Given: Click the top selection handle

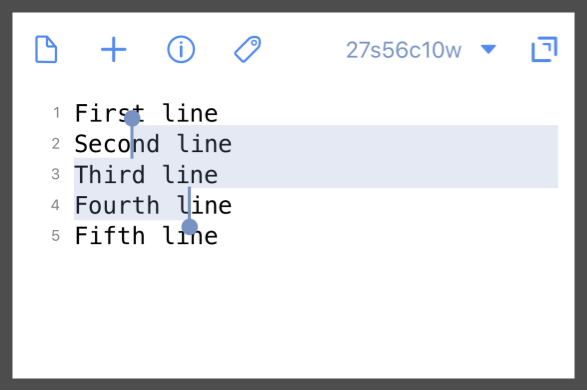Looking at the screenshot, I should click(x=132, y=118).
